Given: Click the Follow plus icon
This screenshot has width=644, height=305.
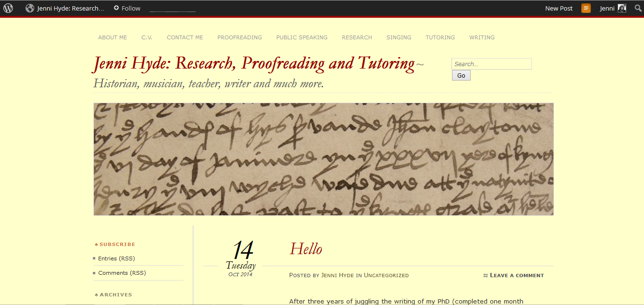Looking at the screenshot, I should [x=116, y=8].
